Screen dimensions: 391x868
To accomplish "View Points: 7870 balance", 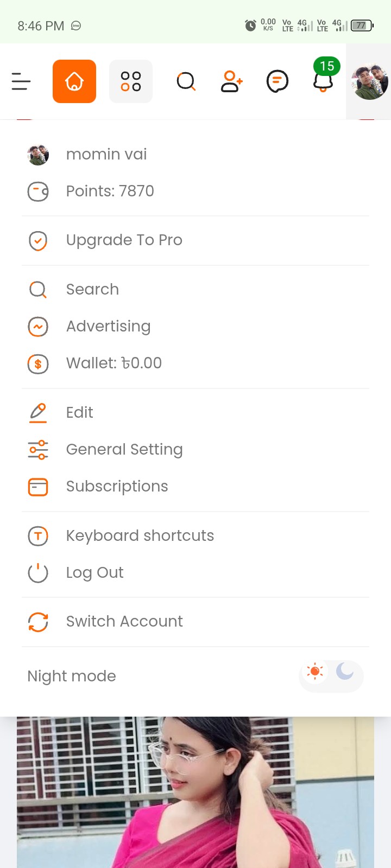I will tap(110, 192).
